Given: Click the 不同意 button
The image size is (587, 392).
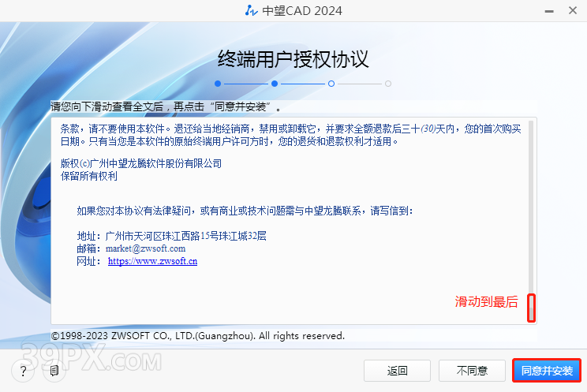Looking at the screenshot, I should [472, 371].
